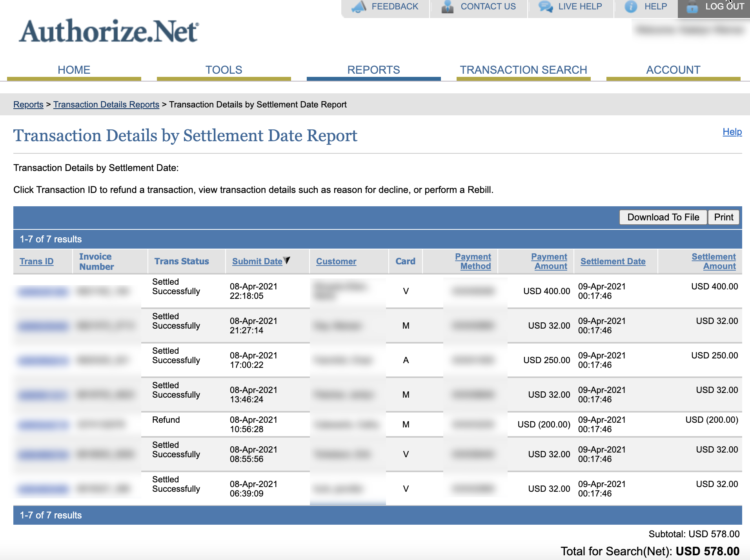The height and width of the screenshot is (560, 750).
Task: Sort by the Settlement Date column header
Action: 613,262
